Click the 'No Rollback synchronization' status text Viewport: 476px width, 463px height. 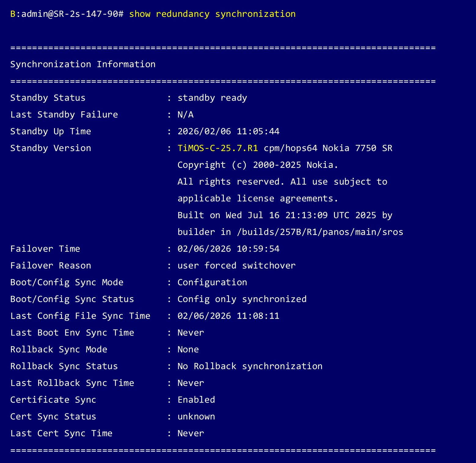tap(250, 366)
